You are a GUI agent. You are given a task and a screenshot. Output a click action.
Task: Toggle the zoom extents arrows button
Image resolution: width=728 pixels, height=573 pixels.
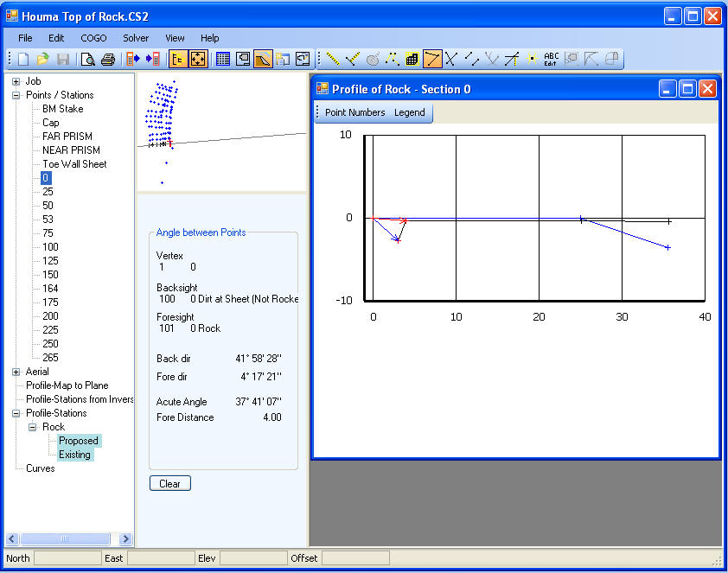[198, 59]
